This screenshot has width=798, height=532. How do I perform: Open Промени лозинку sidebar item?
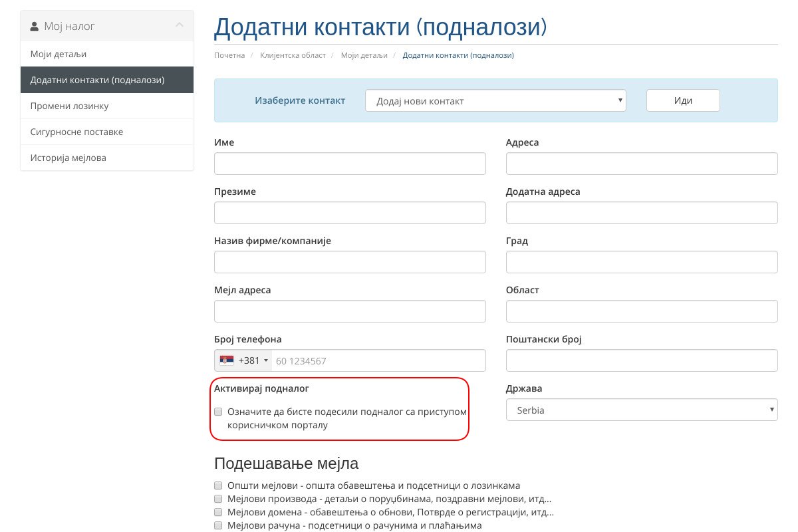tap(107, 106)
